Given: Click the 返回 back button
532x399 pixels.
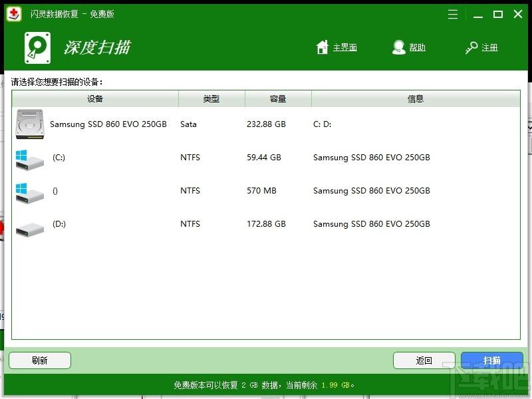Looking at the screenshot, I should (x=424, y=360).
